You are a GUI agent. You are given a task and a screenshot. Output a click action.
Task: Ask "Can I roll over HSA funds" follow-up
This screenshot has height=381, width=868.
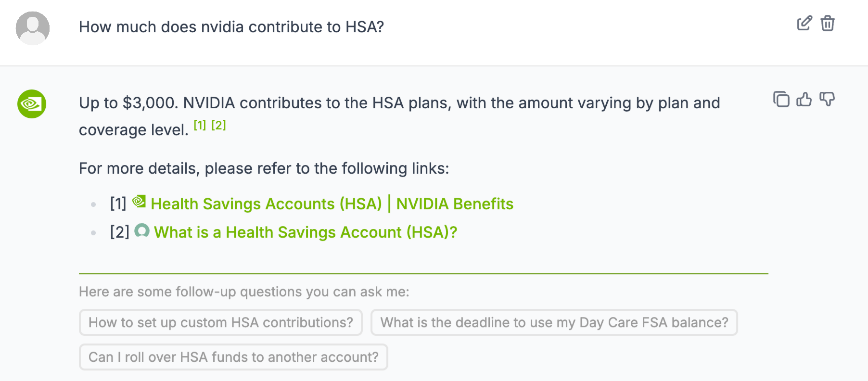point(233,357)
